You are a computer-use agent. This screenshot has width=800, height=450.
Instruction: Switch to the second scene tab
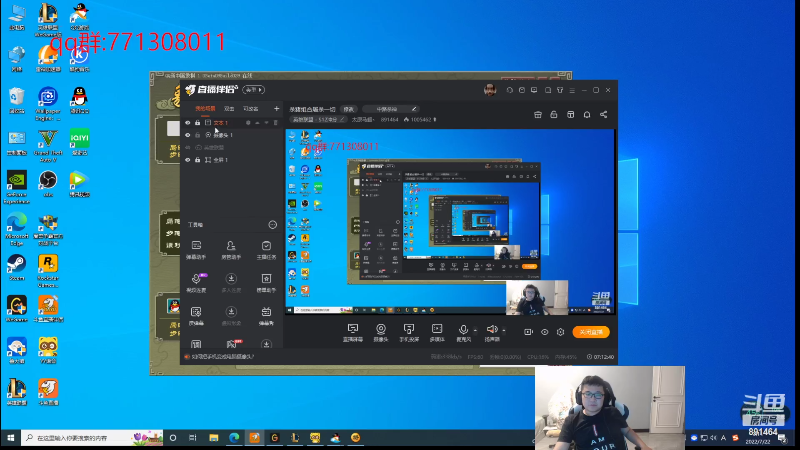(x=229, y=109)
